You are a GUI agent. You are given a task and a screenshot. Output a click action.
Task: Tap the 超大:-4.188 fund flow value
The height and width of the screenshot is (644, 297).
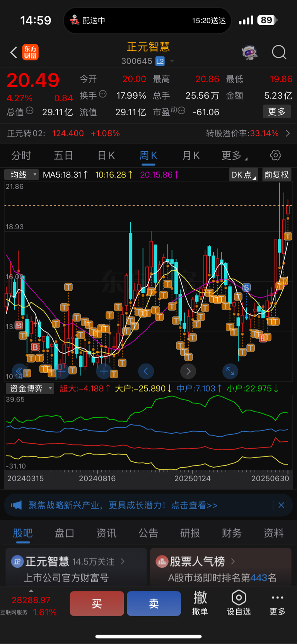pyautogui.click(x=85, y=388)
